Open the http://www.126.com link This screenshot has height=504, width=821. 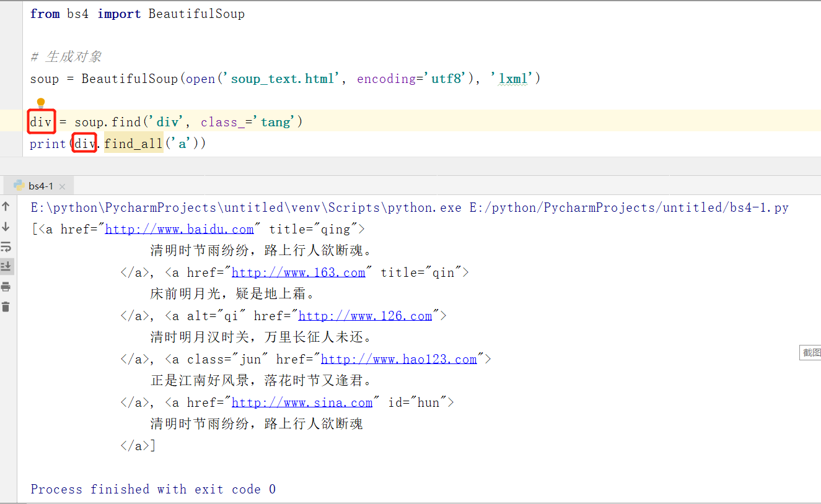(365, 316)
